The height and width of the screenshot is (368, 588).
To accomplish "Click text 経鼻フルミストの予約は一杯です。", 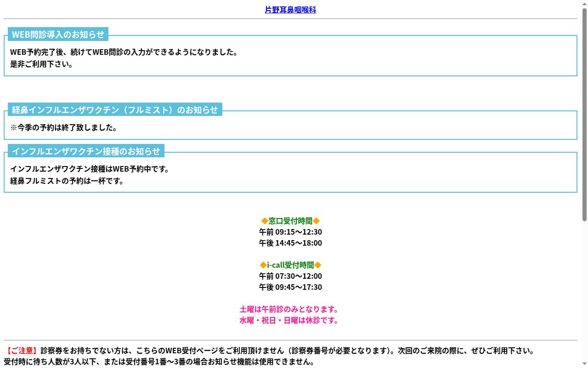I will coord(68,181).
